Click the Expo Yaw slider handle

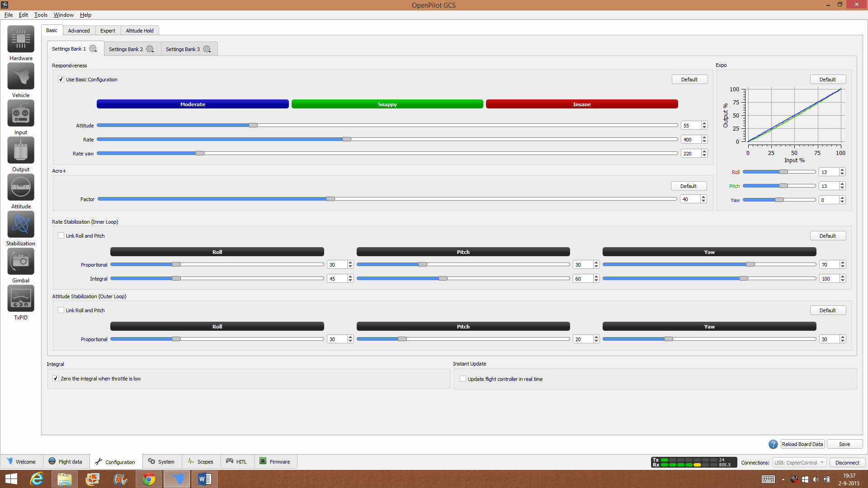[779, 200]
